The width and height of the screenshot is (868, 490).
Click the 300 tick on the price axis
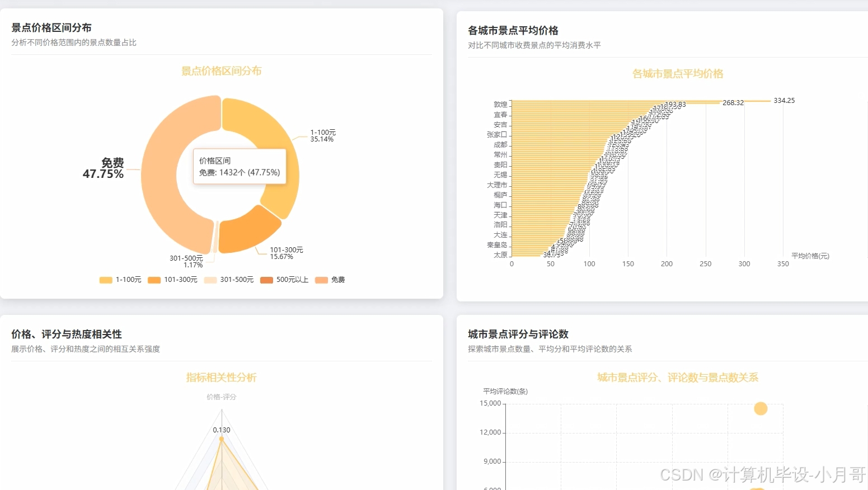coord(744,264)
